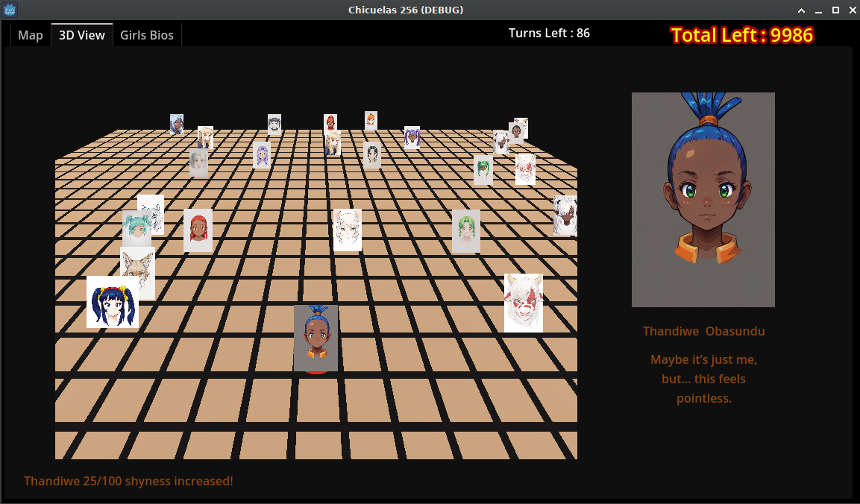
Task: Click the Godot icon in the title bar
Action: coord(10,10)
